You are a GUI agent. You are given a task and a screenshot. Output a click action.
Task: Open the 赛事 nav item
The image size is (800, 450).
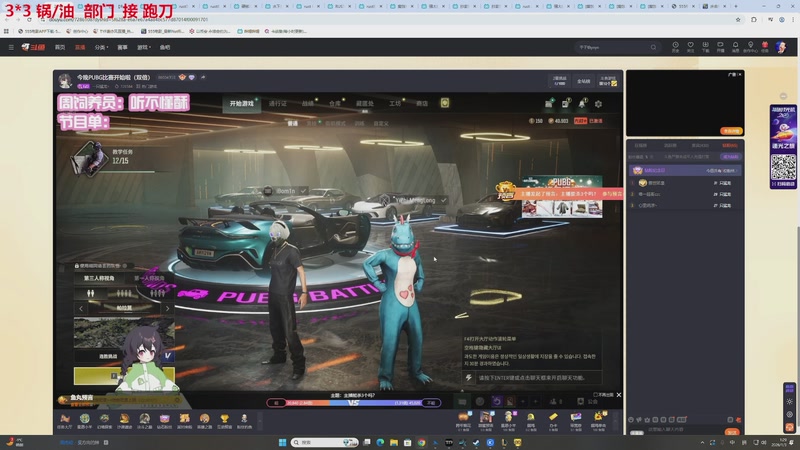pos(122,47)
